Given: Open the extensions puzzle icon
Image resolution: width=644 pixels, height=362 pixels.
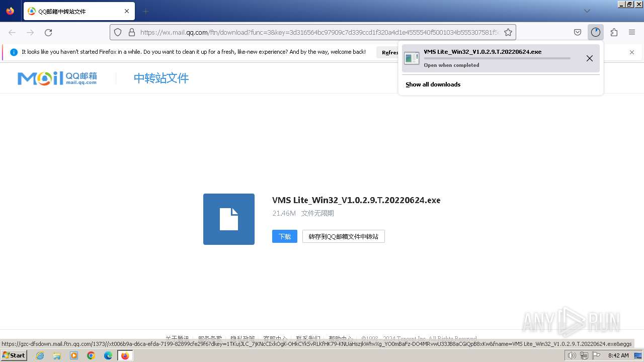Looking at the screenshot, I should tap(614, 32).
